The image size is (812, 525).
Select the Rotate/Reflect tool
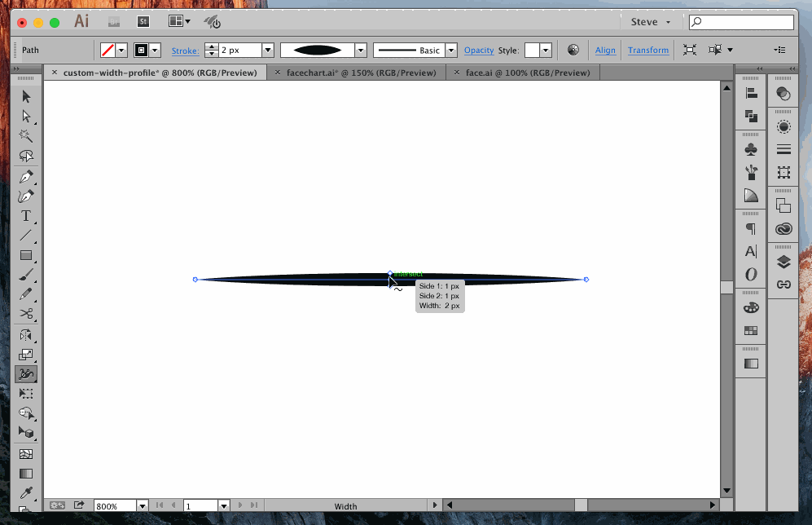click(x=26, y=335)
